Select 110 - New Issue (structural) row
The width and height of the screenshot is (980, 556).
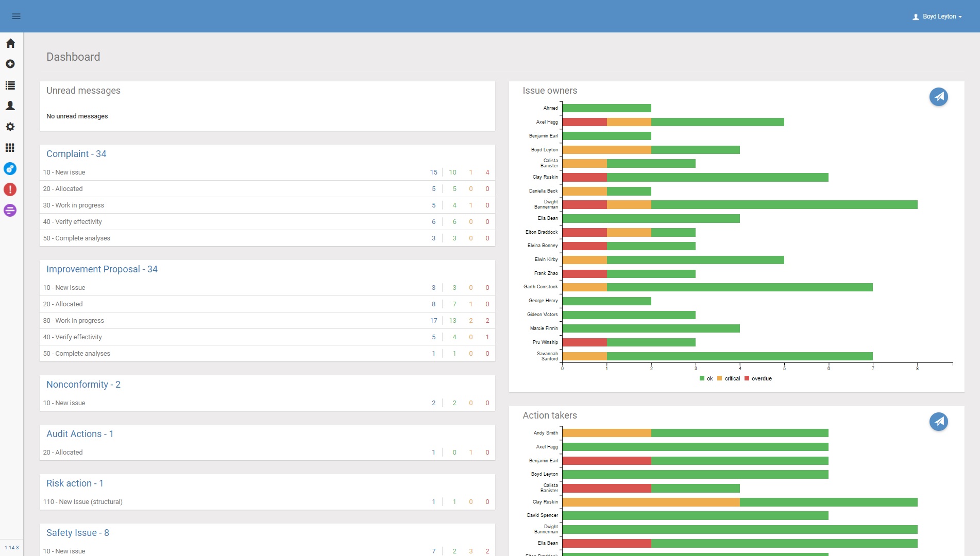click(267, 502)
